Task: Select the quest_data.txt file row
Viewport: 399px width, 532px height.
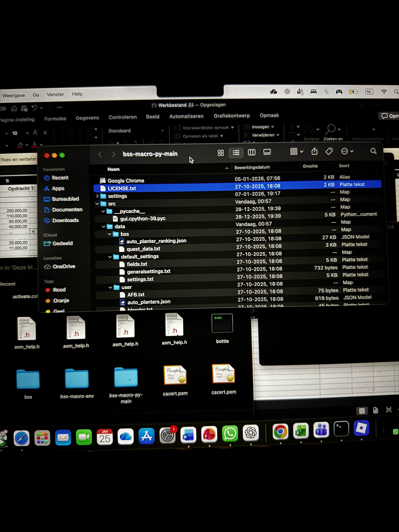Action: (x=143, y=249)
